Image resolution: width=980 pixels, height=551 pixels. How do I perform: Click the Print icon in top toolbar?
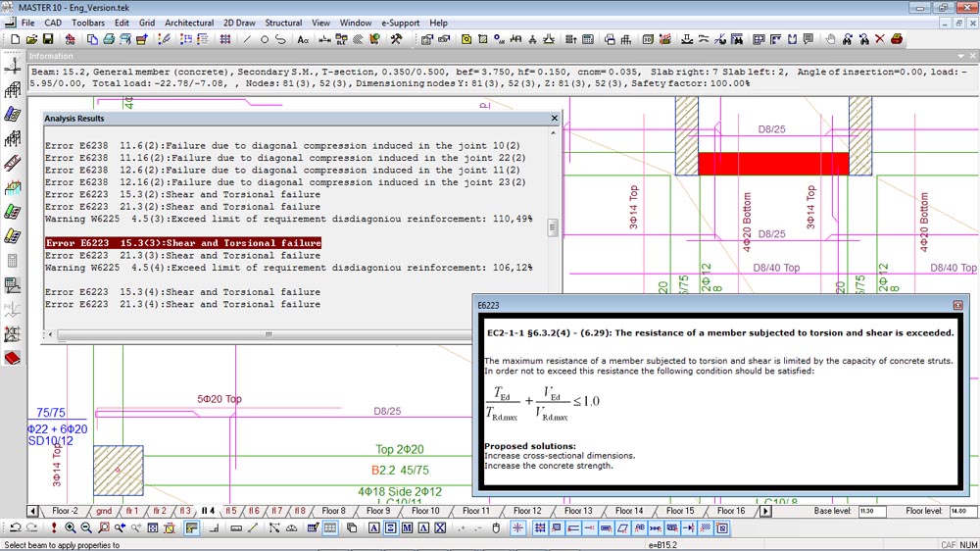pyautogui.click(x=109, y=39)
